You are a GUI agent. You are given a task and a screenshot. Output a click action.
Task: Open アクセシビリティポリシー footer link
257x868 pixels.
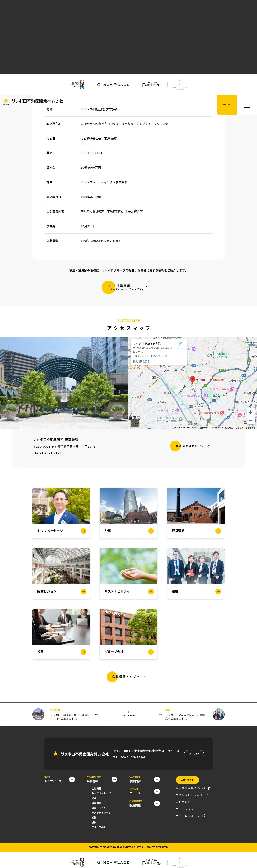point(194,795)
